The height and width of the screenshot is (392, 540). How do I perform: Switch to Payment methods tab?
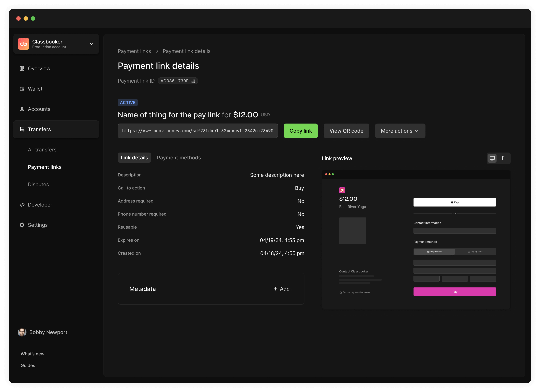179,158
